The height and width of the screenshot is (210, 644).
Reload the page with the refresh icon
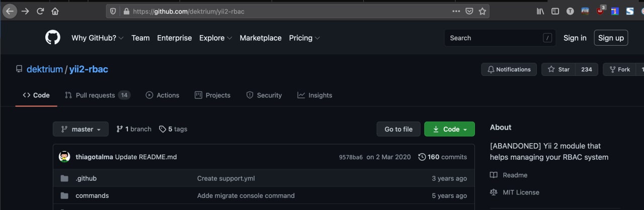[40, 11]
